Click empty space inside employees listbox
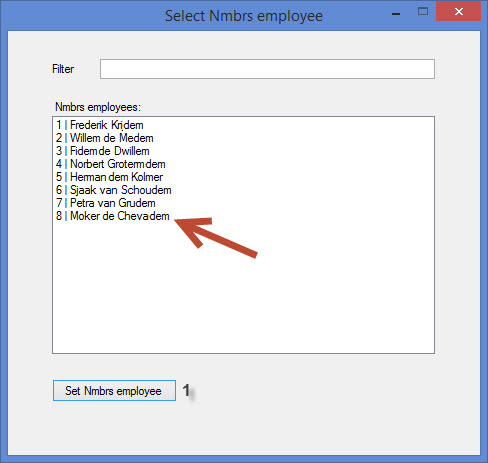488x463 pixels. (243, 300)
